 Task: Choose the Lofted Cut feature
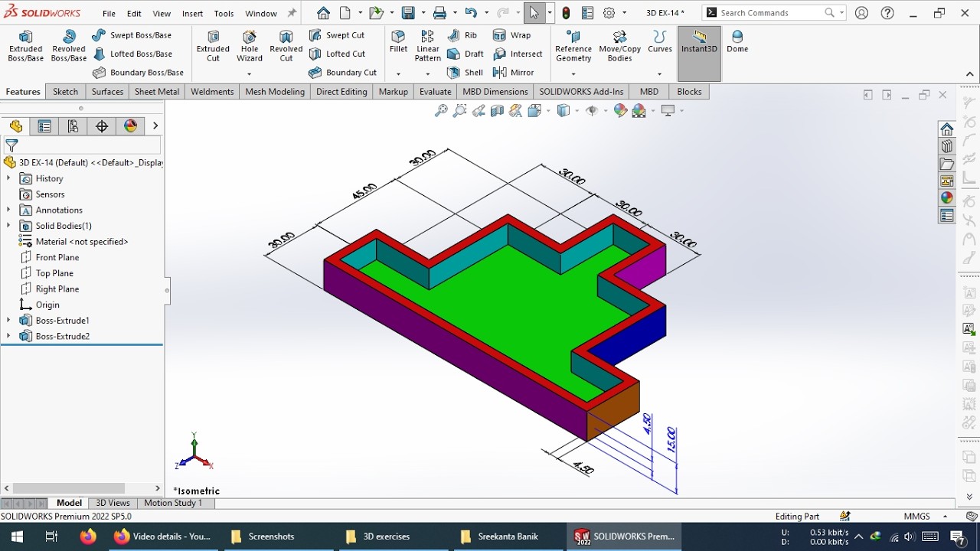click(337, 54)
